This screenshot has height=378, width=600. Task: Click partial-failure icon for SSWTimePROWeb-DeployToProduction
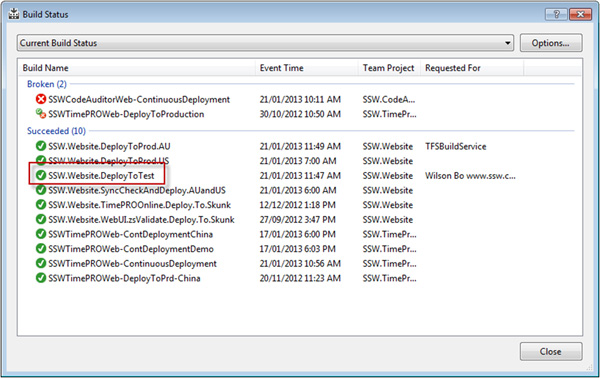tap(41, 114)
